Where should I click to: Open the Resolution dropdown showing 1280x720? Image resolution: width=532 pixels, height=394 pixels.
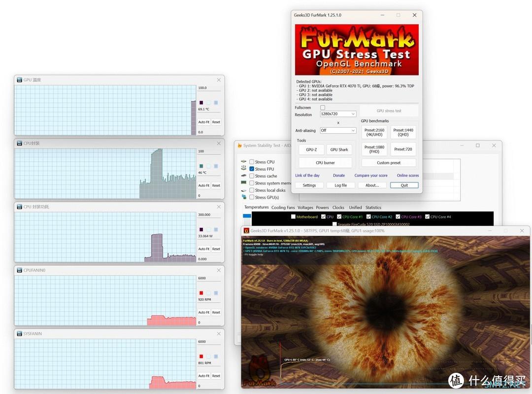pos(338,114)
